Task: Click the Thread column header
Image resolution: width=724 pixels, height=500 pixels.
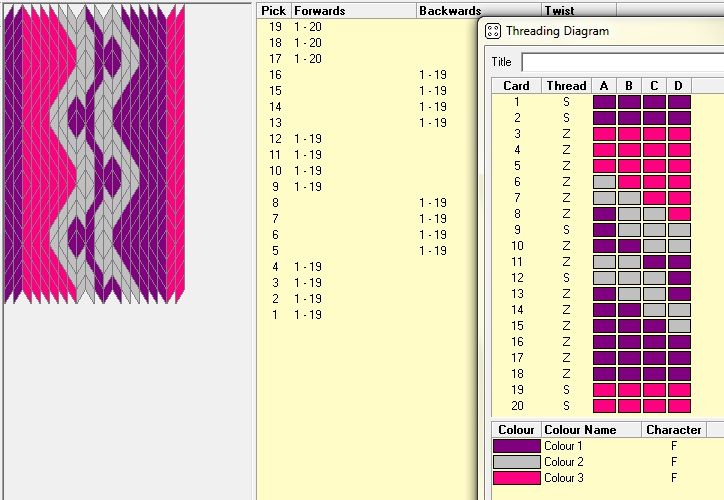Action: (567, 86)
